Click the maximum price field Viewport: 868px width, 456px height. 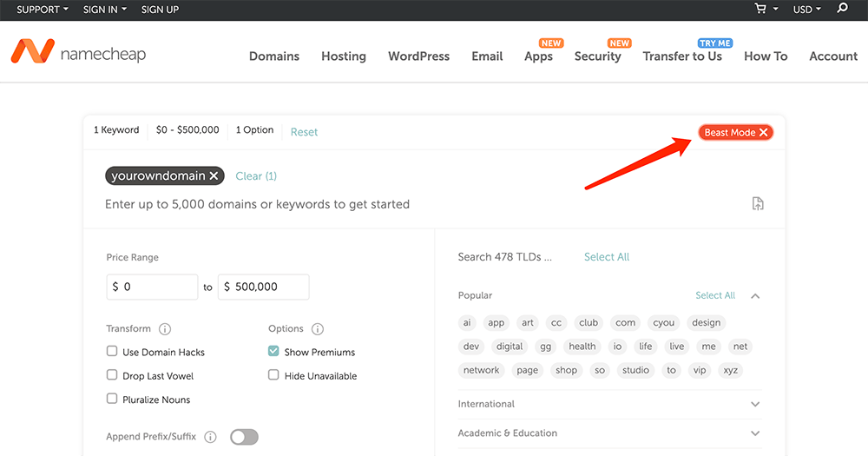coord(264,287)
